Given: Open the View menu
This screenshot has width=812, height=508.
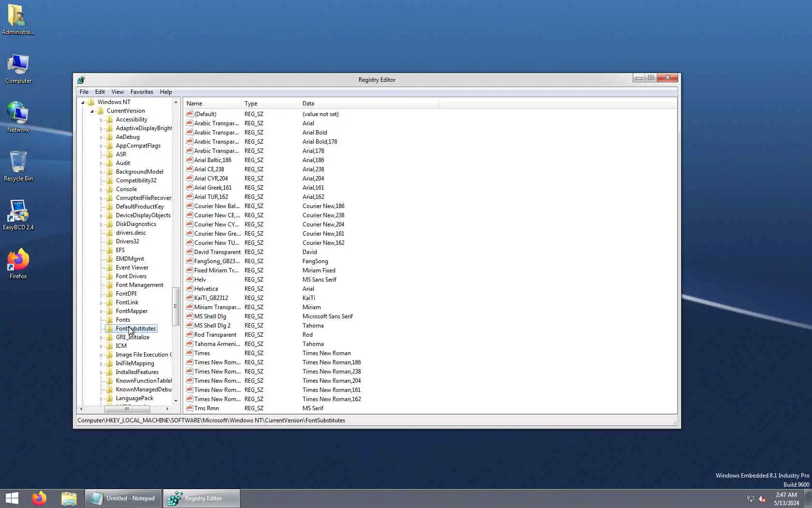Looking at the screenshot, I should [117, 92].
